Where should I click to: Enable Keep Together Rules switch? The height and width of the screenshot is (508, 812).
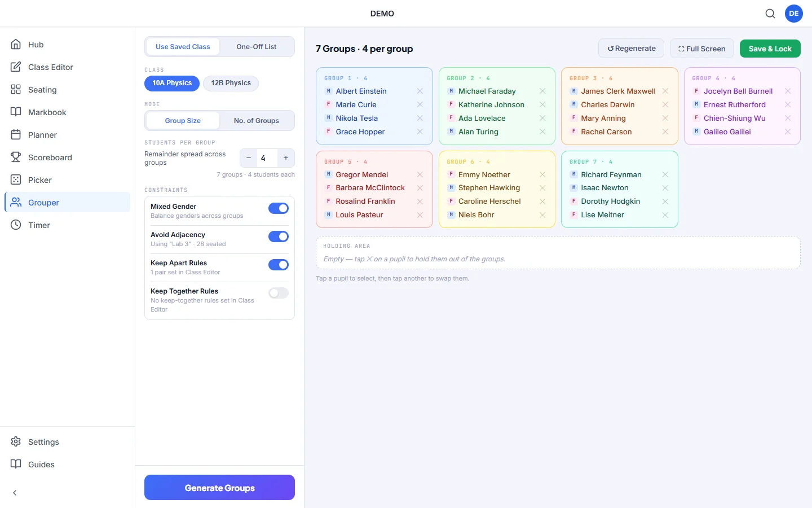pyautogui.click(x=279, y=293)
